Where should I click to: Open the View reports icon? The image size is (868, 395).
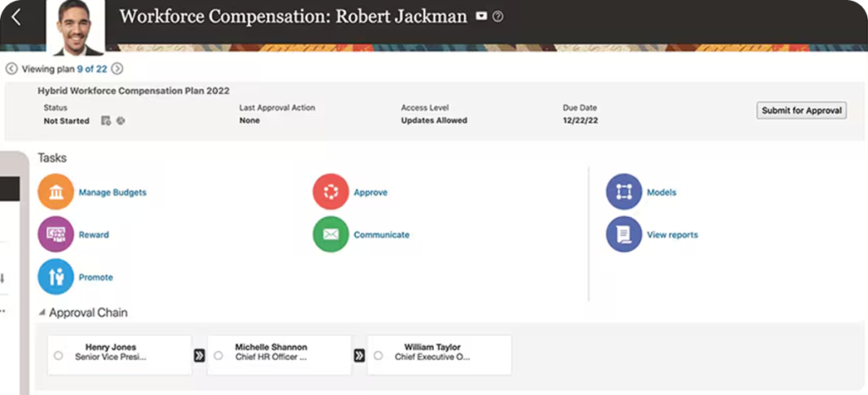[624, 235]
